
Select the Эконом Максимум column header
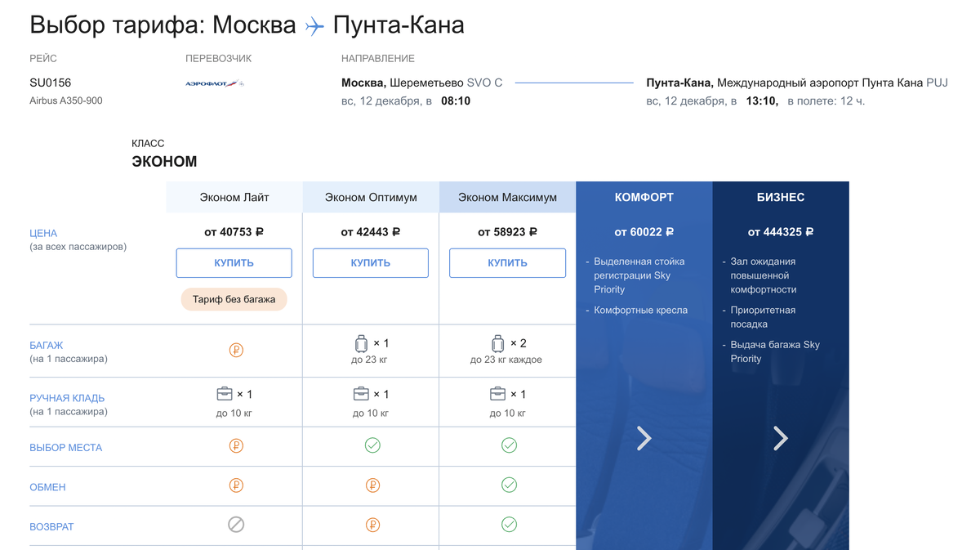[x=507, y=197]
